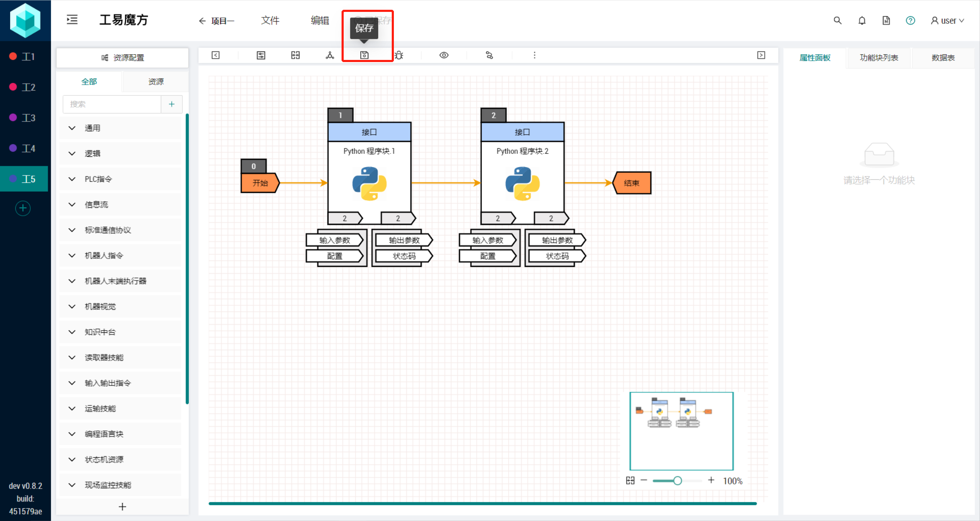Expand the PLC指令 category
This screenshot has height=521, width=980.
click(x=98, y=179)
